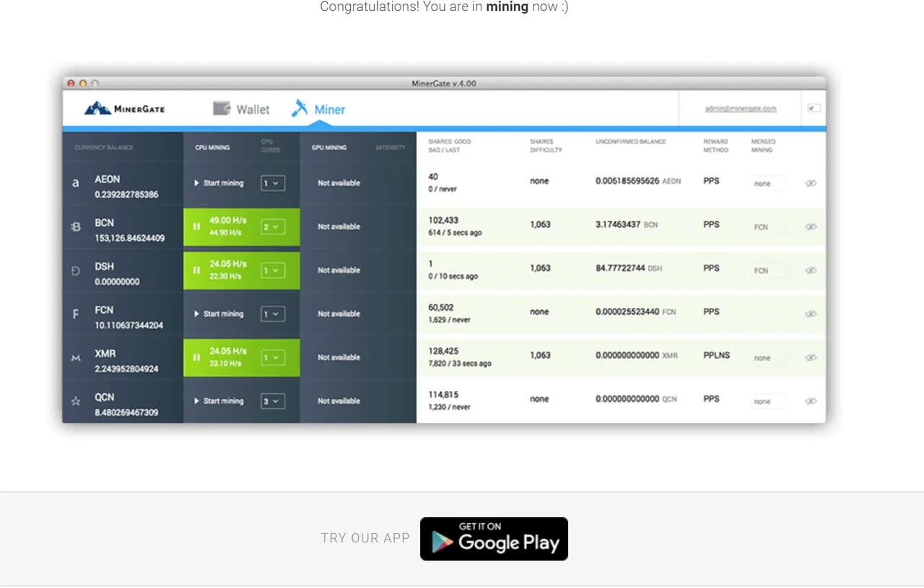Open XMR CPU cores dropdown

[272, 357]
